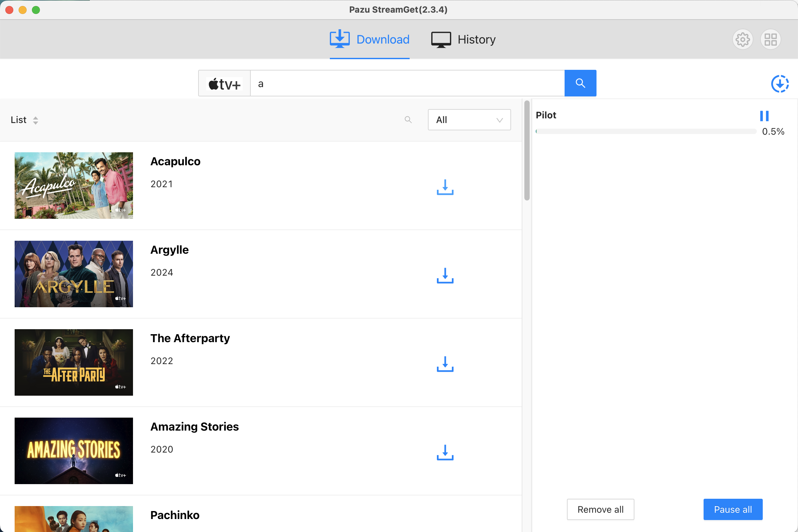This screenshot has height=532, width=798.
Task: Click the results list scrollbar
Action: click(527, 151)
